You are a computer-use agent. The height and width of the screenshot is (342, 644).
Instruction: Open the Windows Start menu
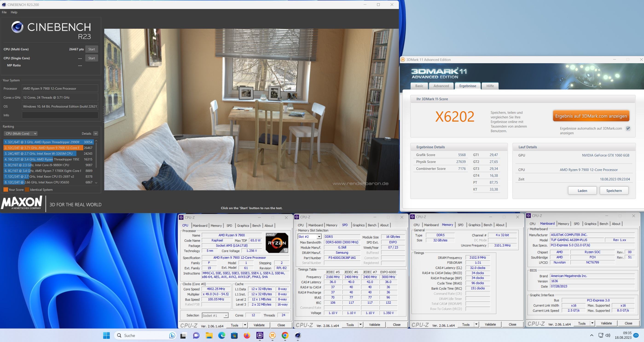pyautogui.click(x=106, y=335)
